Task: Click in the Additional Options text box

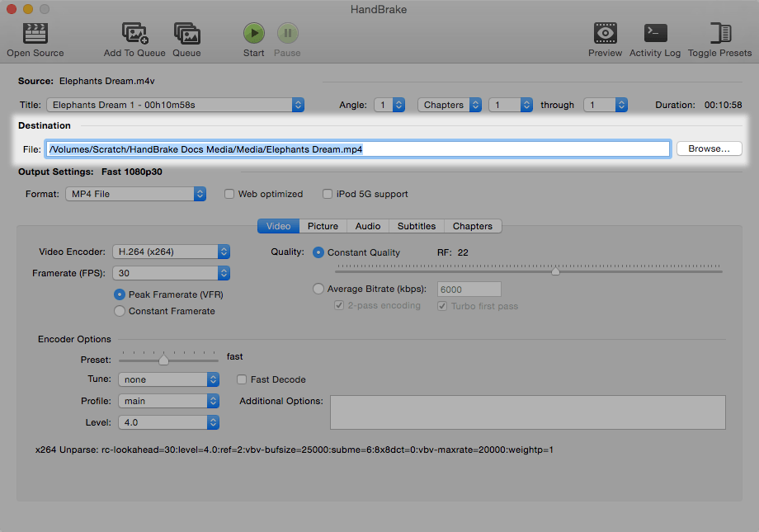Action: [x=527, y=412]
